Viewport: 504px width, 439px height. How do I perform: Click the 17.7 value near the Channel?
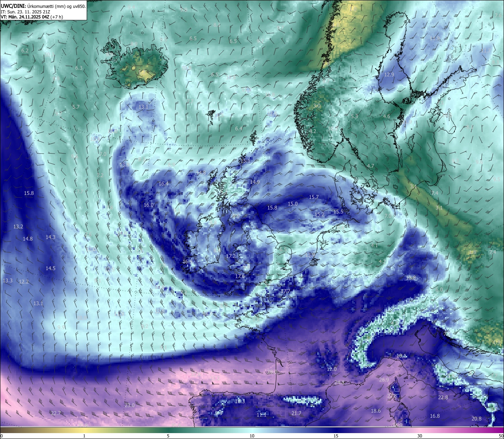tap(285, 291)
